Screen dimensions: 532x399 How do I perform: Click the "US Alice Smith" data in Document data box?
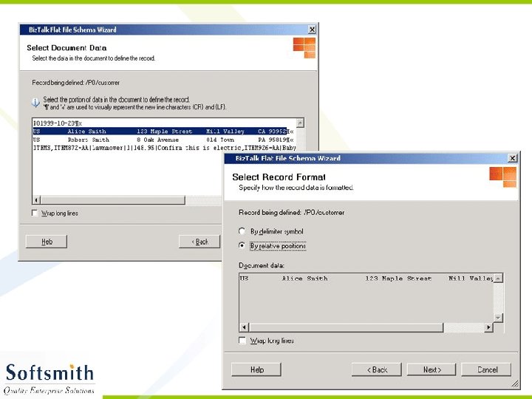point(366,279)
